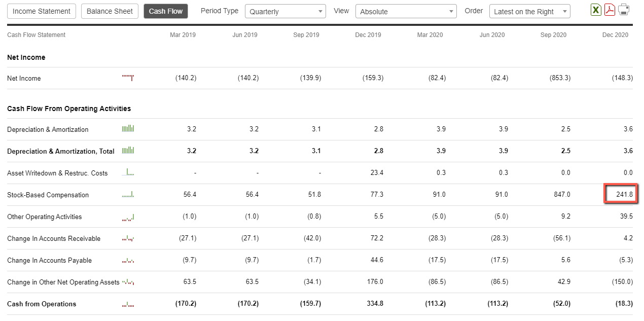This screenshot has width=644, height=321.
Task: Export statement to Excel icon
Action: coord(596,10)
